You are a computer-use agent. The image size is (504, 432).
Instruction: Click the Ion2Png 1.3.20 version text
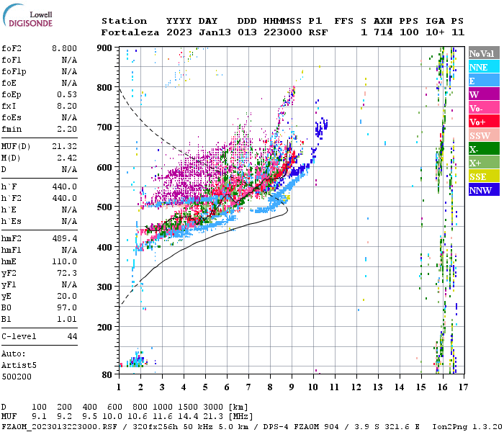pyautogui.click(x=467, y=426)
